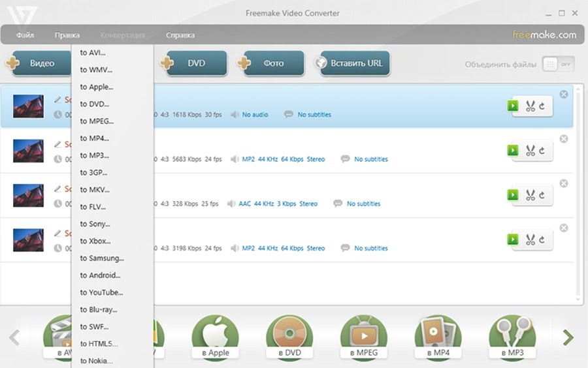Toggle the file-merging switch in the top bar
Viewport: 588px width, 368px height.
(x=559, y=65)
